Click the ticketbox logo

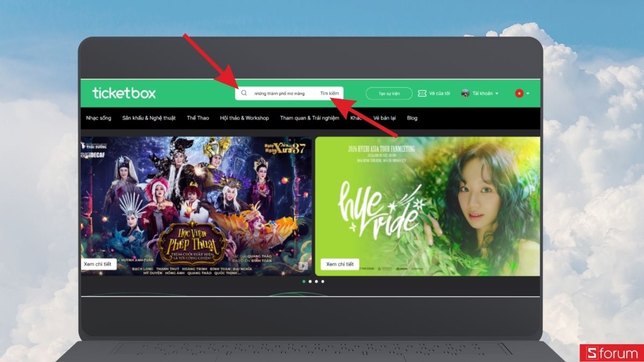click(x=124, y=93)
